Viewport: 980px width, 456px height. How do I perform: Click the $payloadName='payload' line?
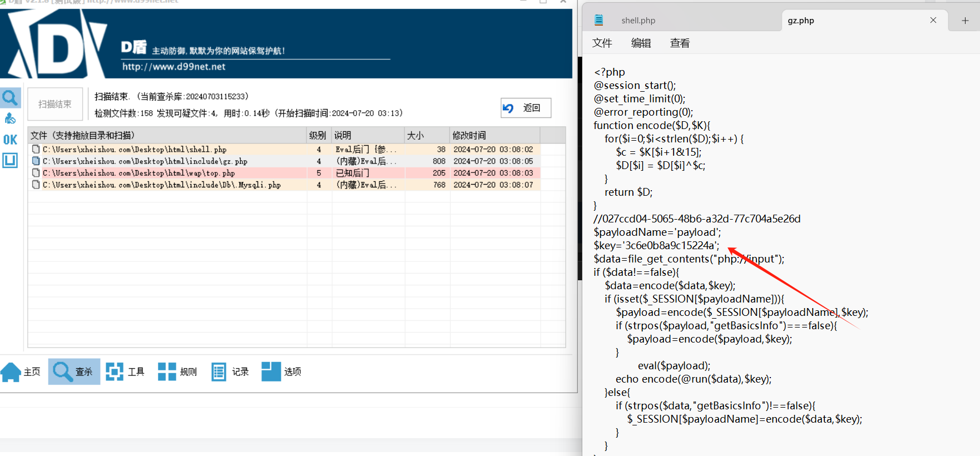[657, 232]
